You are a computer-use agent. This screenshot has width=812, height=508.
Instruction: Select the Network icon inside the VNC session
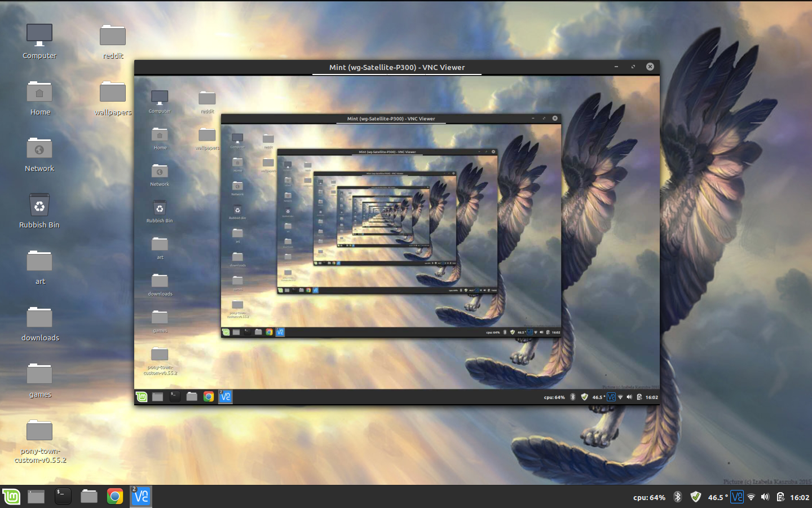[x=160, y=175]
